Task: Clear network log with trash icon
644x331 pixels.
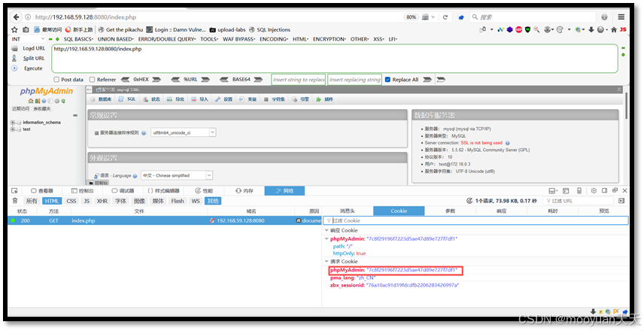Action: 15,201
